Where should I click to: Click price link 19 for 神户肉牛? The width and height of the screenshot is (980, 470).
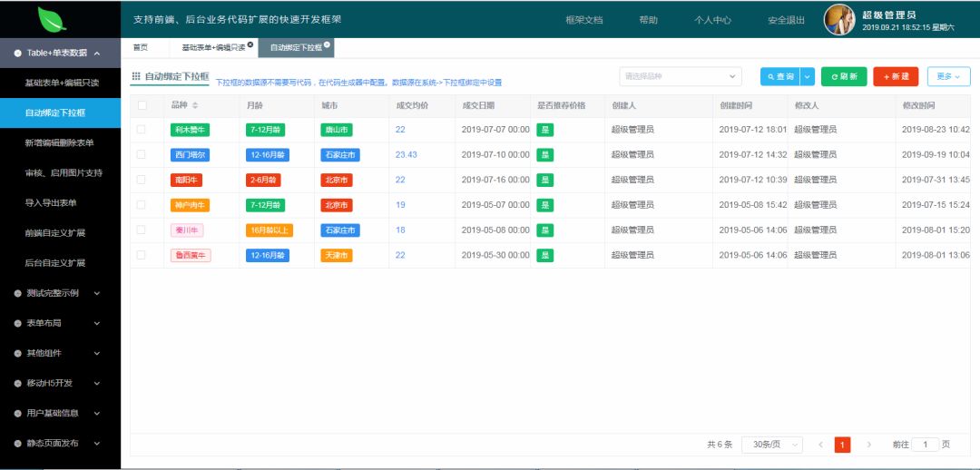(400, 204)
